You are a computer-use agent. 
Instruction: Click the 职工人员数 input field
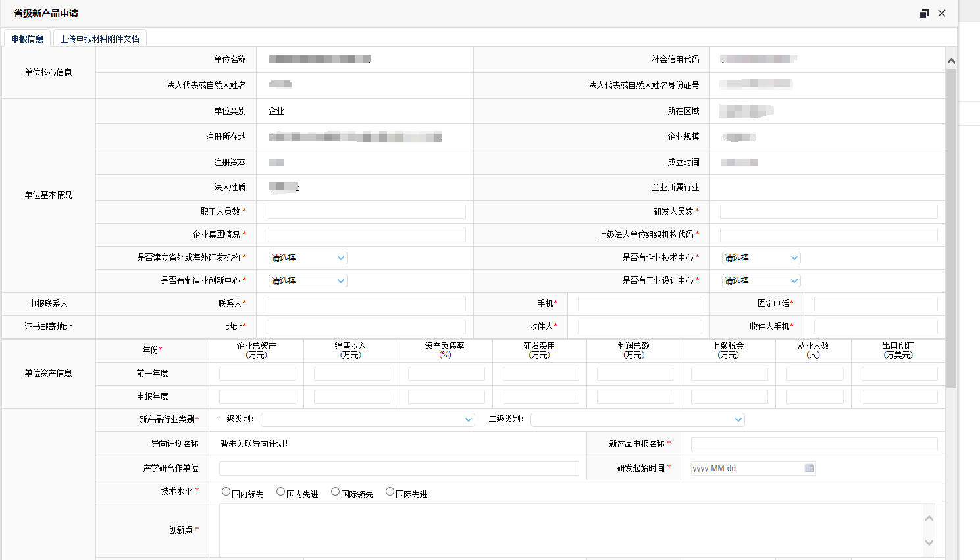click(x=366, y=212)
